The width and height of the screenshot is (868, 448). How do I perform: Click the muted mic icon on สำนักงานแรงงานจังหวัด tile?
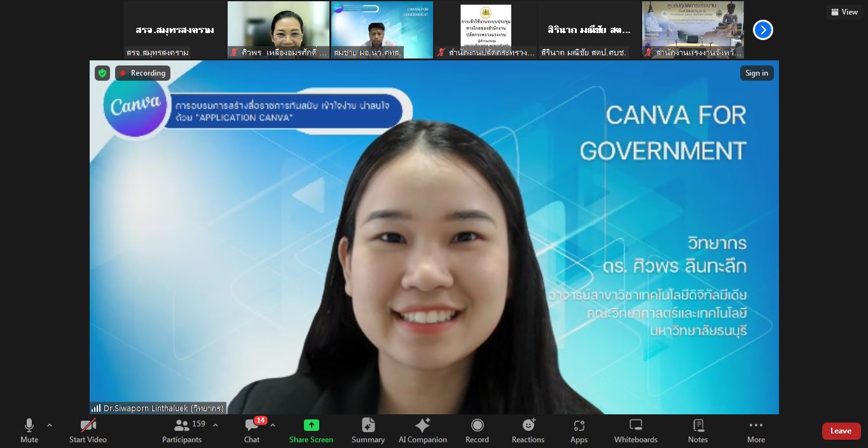click(649, 53)
